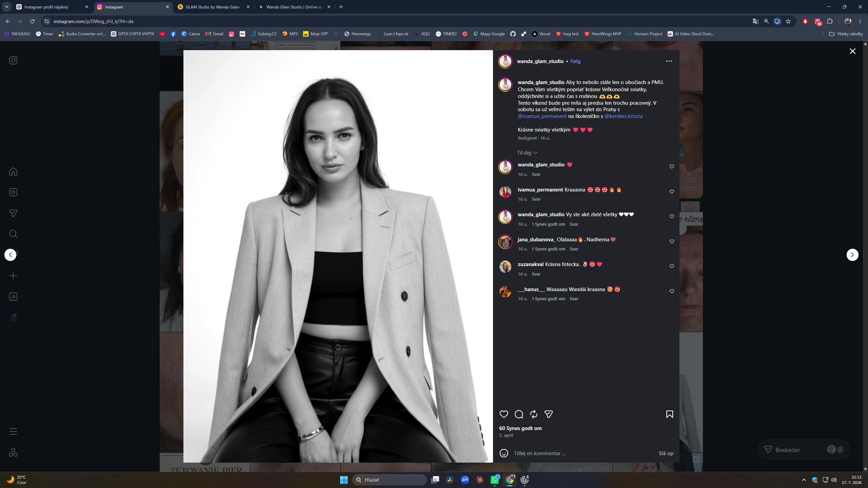This screenshot has width=868, height=488.
Task: Save post with the bookmark icon
Action: (670, 414)
